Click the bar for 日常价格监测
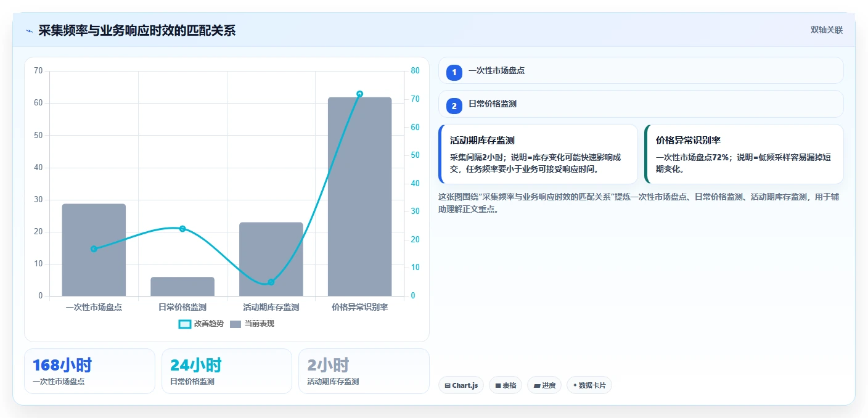 pos(182,287)
